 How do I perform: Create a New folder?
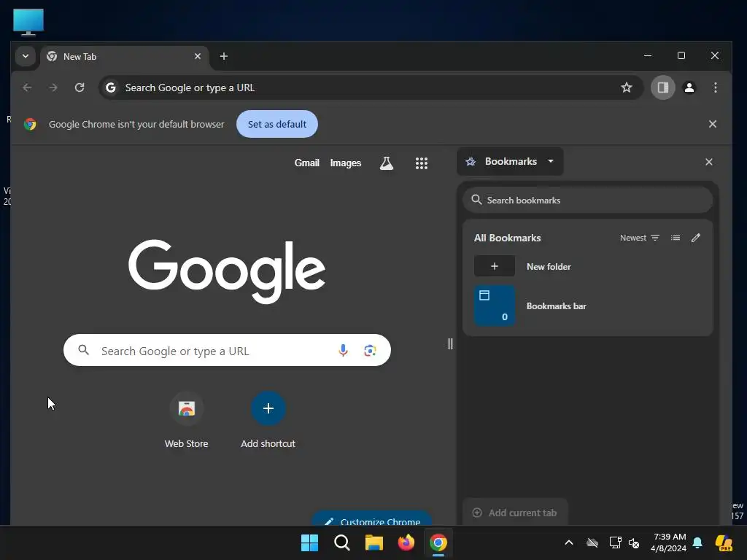pos(589,266)
